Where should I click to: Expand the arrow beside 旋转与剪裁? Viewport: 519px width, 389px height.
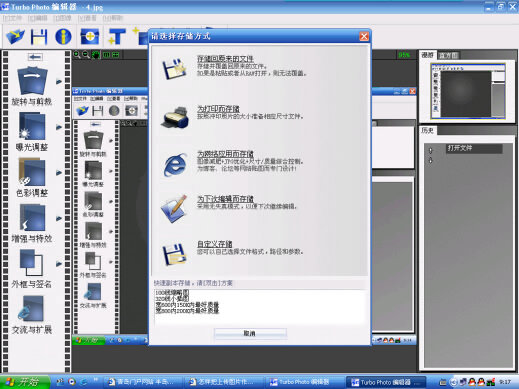click(59, 81)
